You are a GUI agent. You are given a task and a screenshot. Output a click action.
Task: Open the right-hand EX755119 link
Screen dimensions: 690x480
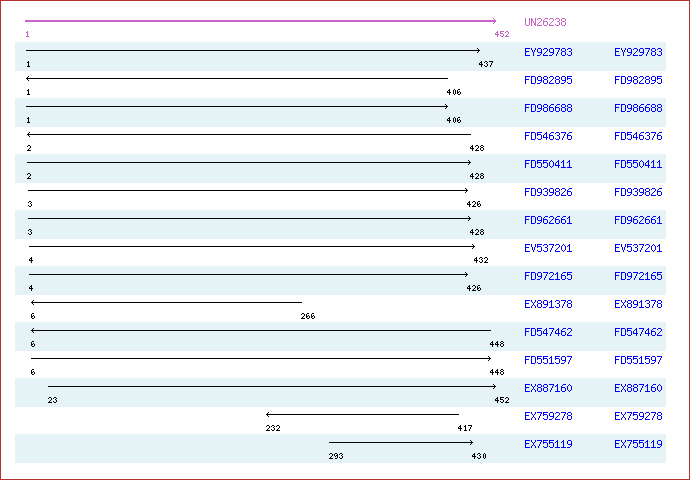coord(638,444)
